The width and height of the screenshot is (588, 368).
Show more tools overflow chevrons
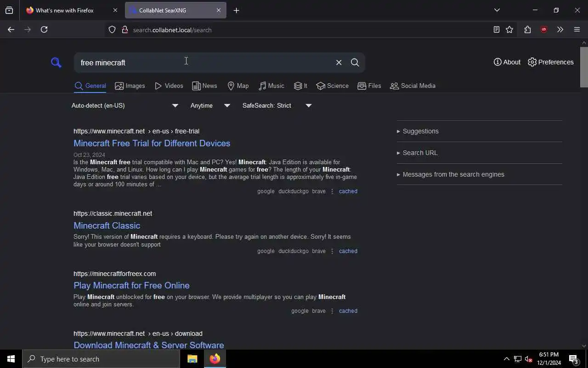(x=560, y=29)
